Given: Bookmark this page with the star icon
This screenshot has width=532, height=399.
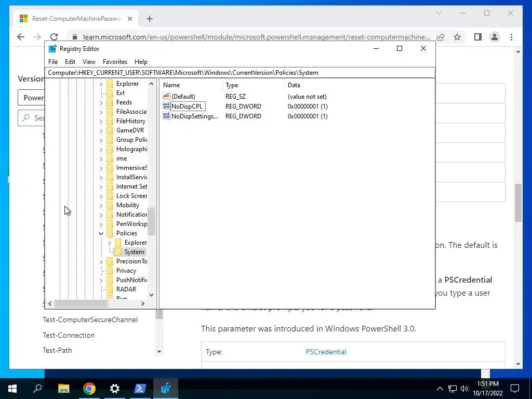Looking at the screenshot, I should click(x=457, y=37).
